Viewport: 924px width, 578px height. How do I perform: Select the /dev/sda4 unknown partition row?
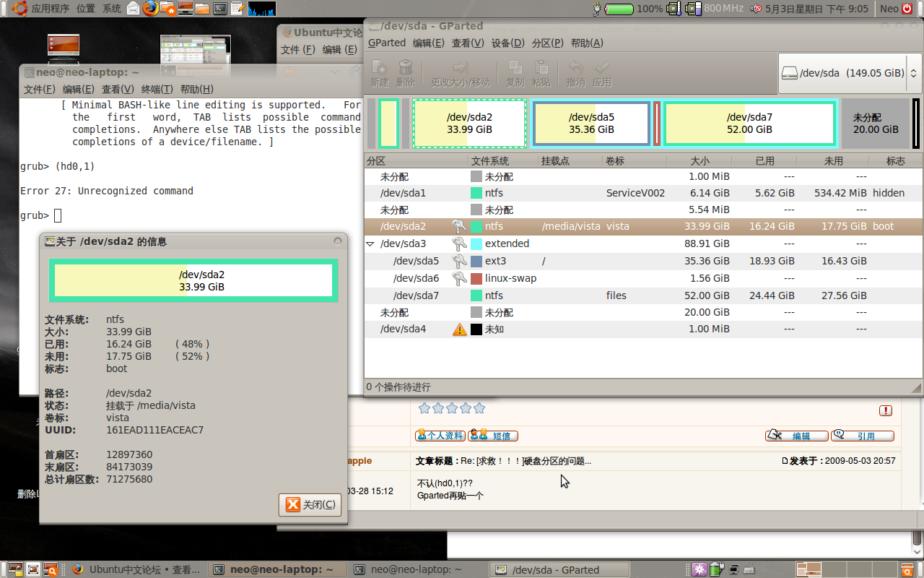[643, 329]
